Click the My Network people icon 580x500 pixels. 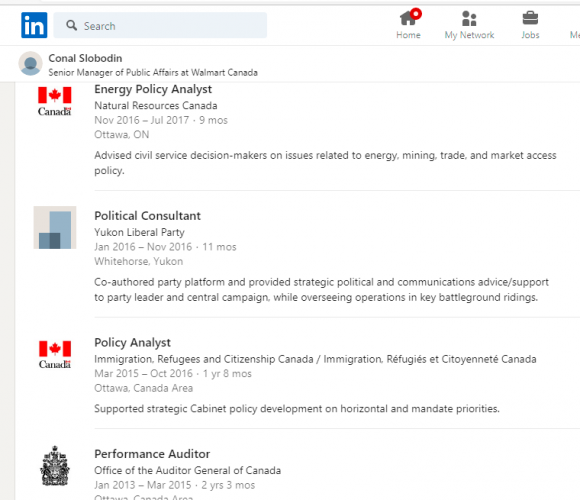pos(469,18)
